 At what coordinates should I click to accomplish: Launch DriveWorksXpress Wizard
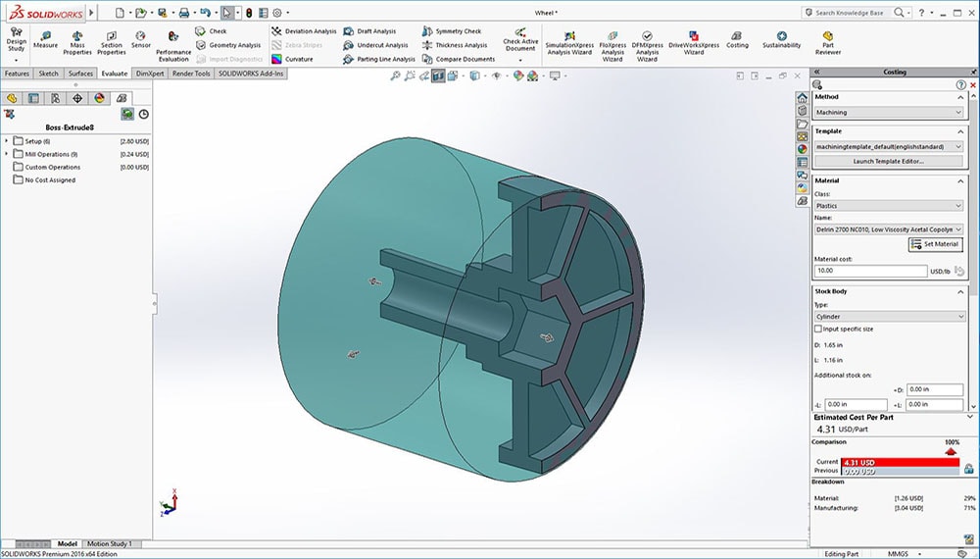[694, 43]
